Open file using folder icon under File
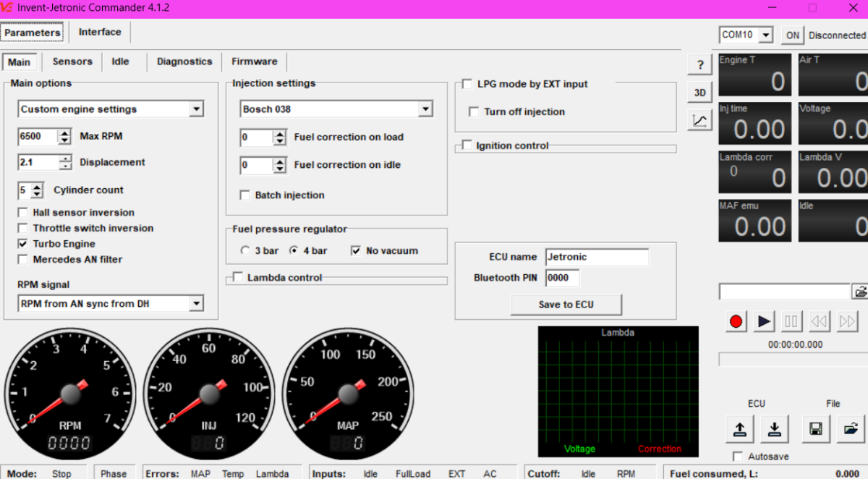The height and width of the screenshot is (479, 868). (851, 429)
